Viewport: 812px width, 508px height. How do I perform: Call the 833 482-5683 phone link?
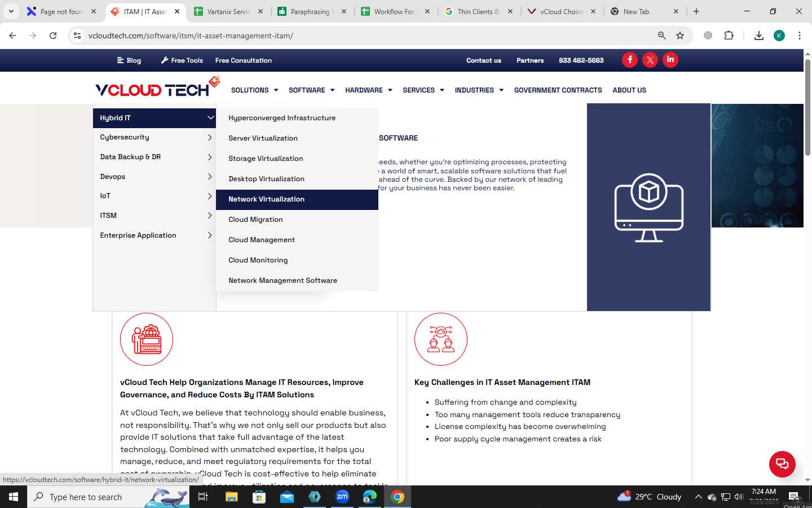click(x=581, y=60)
